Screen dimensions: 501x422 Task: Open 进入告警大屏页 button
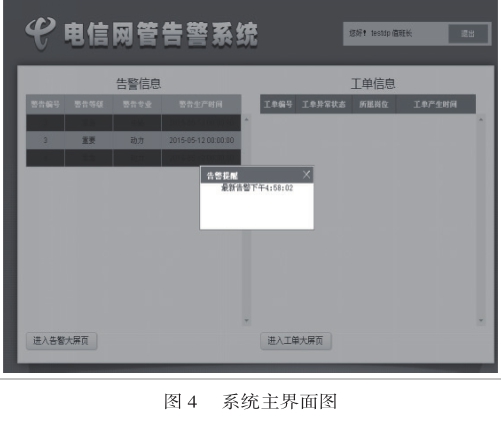[x=61, y=341]
